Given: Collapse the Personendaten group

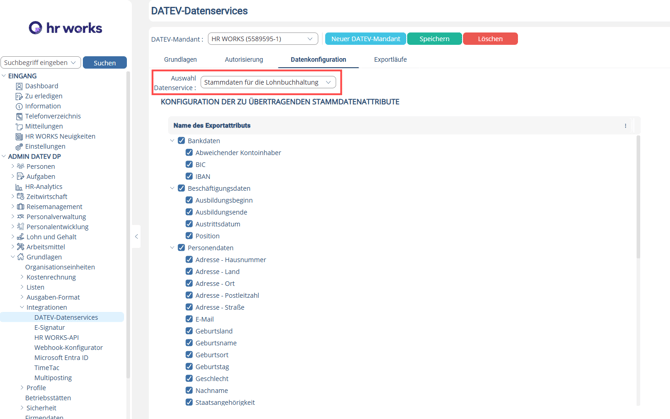Looking at the screenshot, I should coord(172,248).
